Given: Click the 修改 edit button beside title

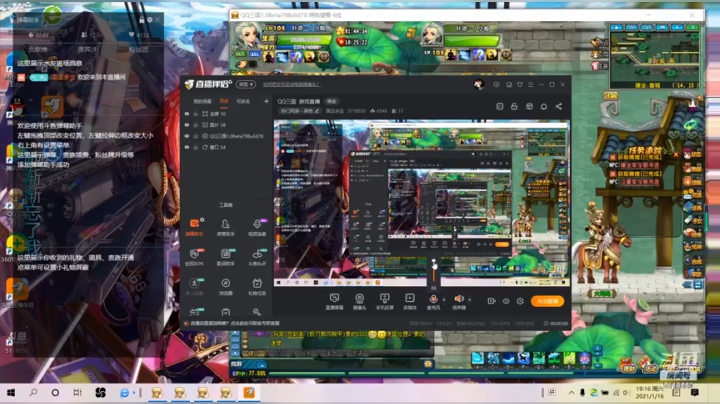Looking at the screenshot, I should coord(332,101).
